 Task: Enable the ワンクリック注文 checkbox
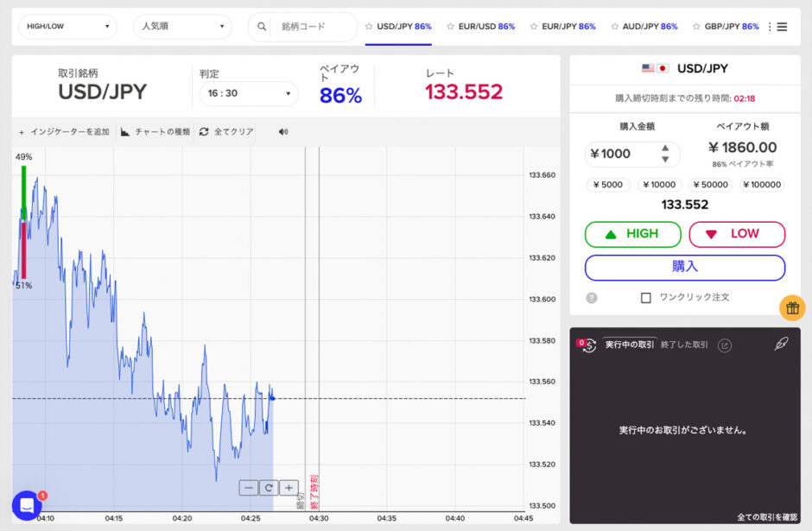646,298
